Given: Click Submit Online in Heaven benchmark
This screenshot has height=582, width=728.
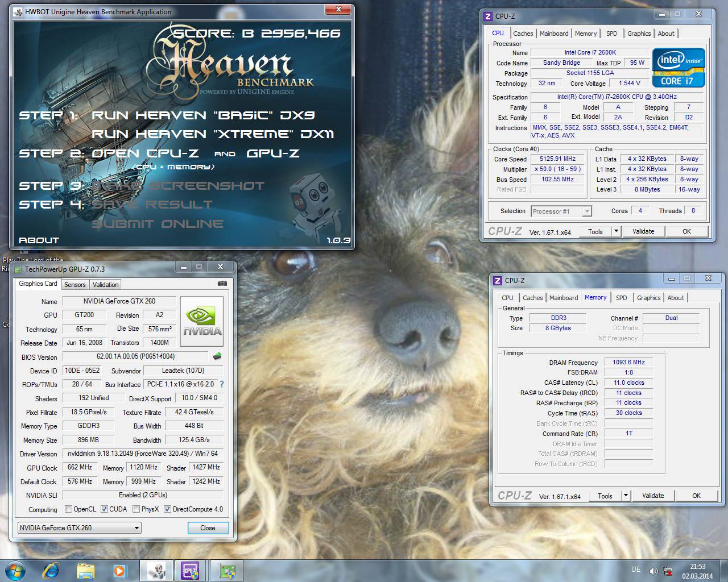Looking at the screenshot, I should point(158,224).
